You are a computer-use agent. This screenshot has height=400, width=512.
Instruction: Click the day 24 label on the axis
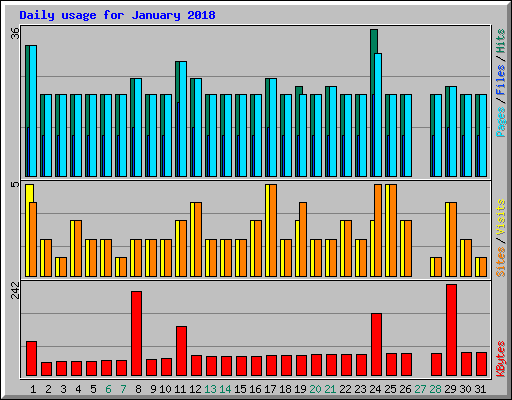point(375,389)
